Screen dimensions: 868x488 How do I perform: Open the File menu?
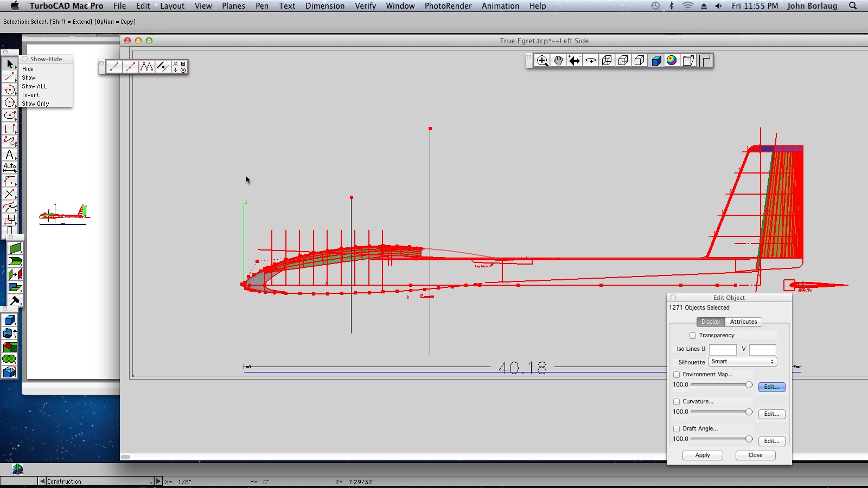[x=120, y=6]
